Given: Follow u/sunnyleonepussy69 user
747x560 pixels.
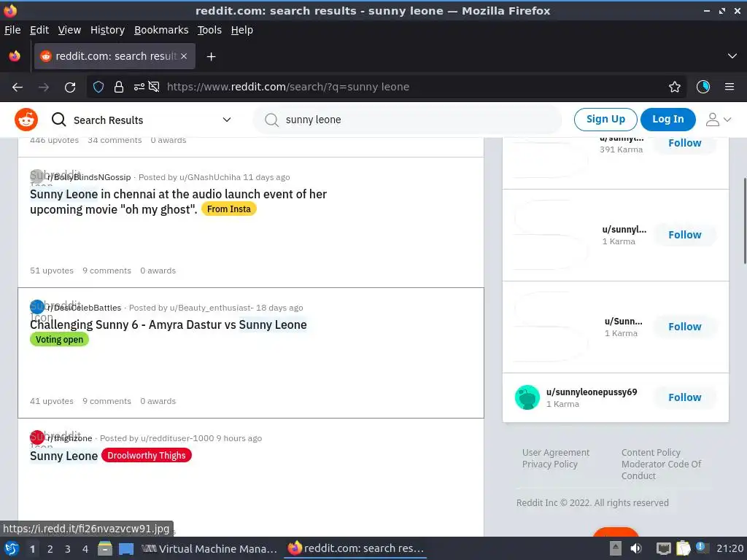Looking at the screenshot, I should tap(684, 397).
